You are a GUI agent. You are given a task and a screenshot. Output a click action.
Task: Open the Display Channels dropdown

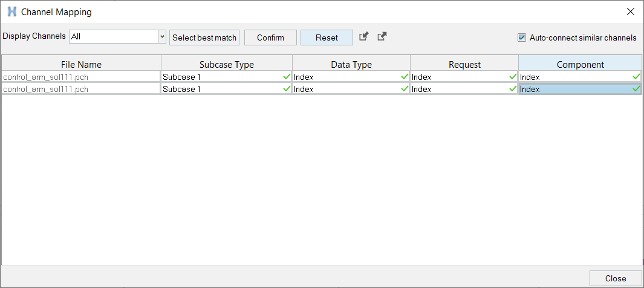(117, 37)
